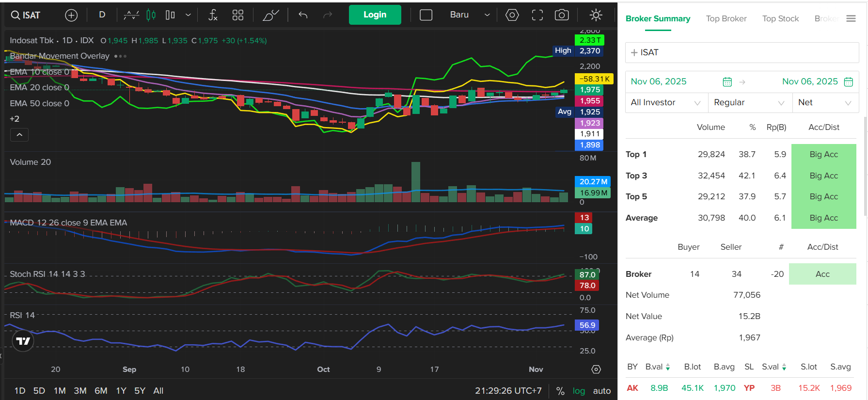This screenshot has width=868, height=400.
Task: Open the start date calendar picker
Action: [x=727, y=82]
